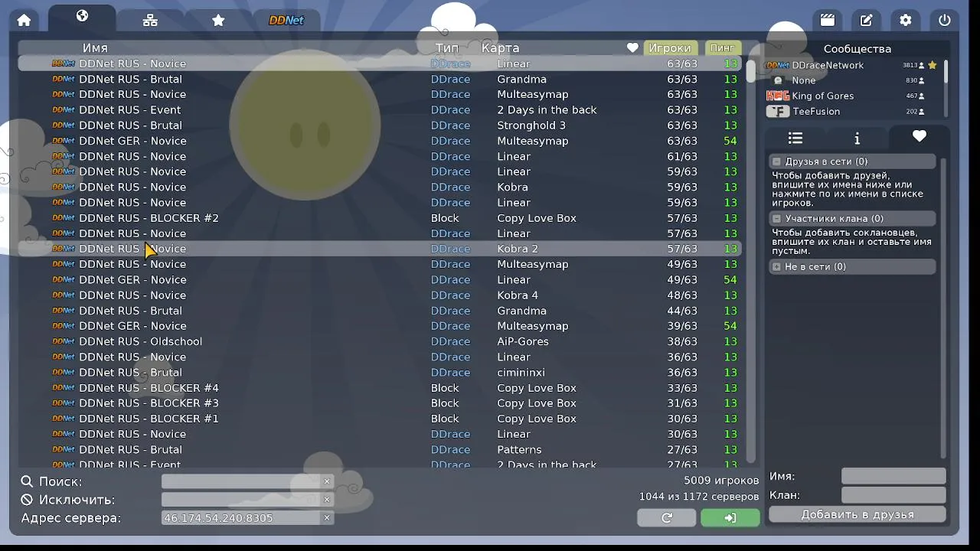Sort by Игроки column header
This screenshot has height=551, width=980.
click(x=670, y=48)
